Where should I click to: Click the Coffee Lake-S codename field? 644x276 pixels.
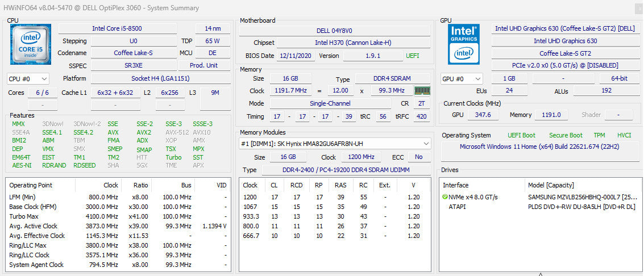coord(134,53)
